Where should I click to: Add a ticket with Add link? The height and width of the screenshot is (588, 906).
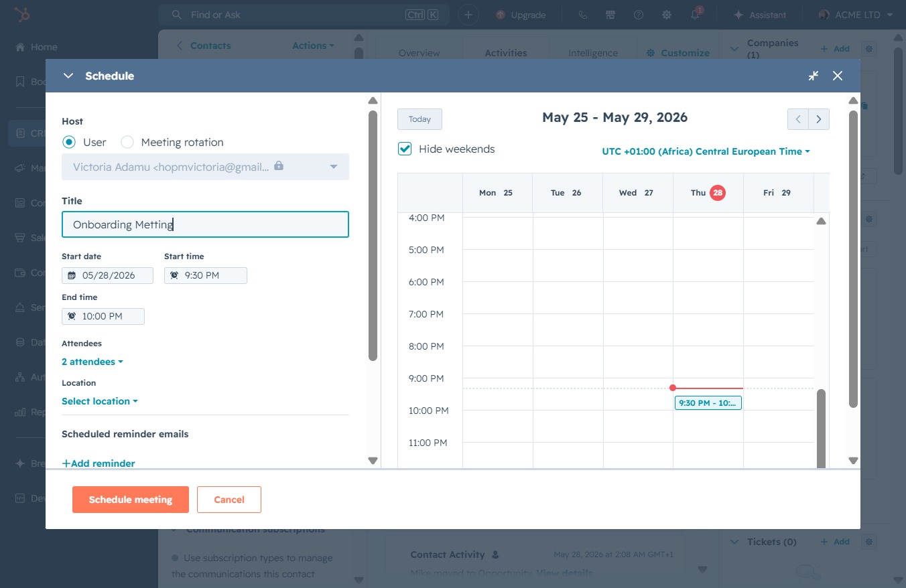click(x=835, y=542)
